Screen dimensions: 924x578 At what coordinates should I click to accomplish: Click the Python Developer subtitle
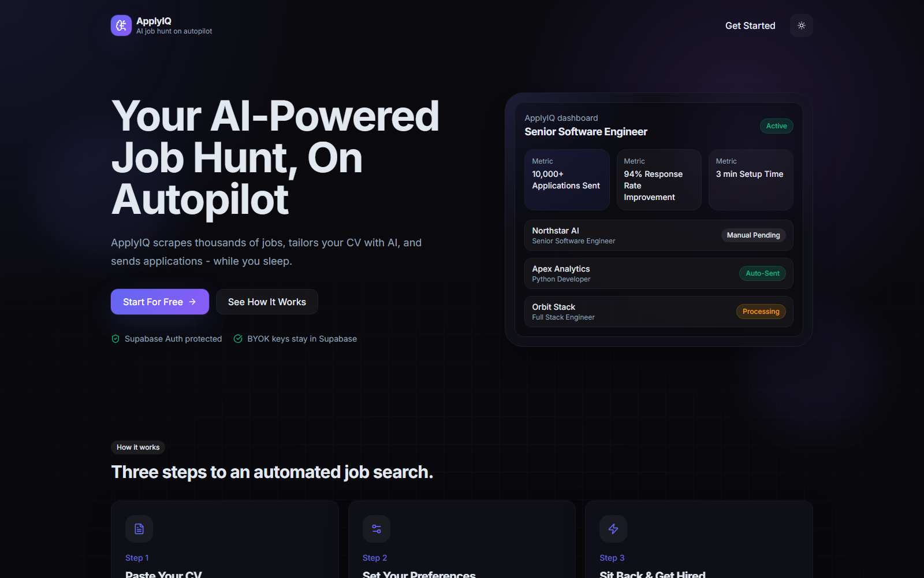(x=561, y=279)
